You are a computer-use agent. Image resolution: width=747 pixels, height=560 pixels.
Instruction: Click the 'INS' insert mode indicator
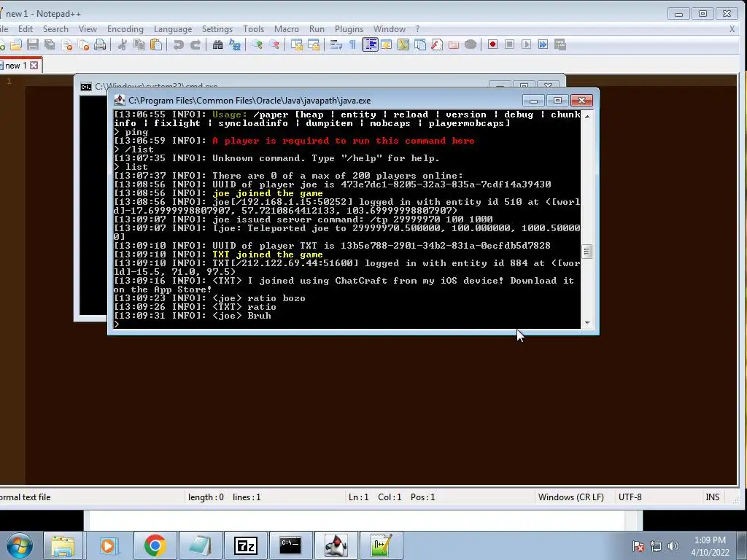click(x=712, y=497)
